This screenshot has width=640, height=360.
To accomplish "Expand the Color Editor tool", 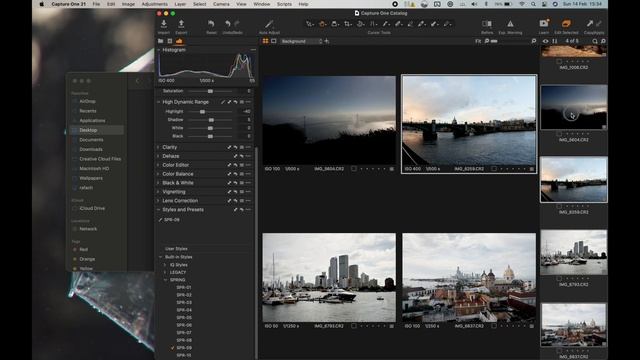I will tap(159, 165).
